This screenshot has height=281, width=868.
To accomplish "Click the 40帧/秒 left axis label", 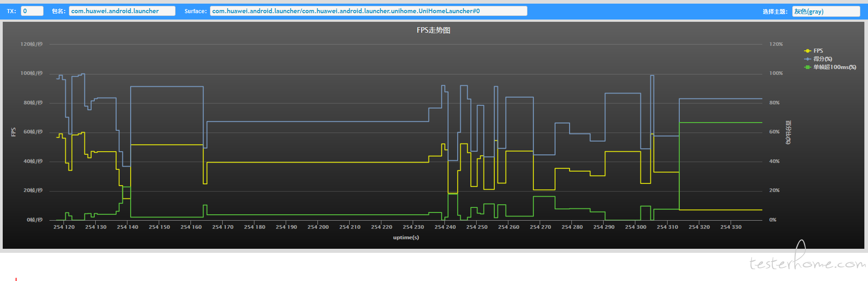I will pyautogui.click(x=33, y=161).
